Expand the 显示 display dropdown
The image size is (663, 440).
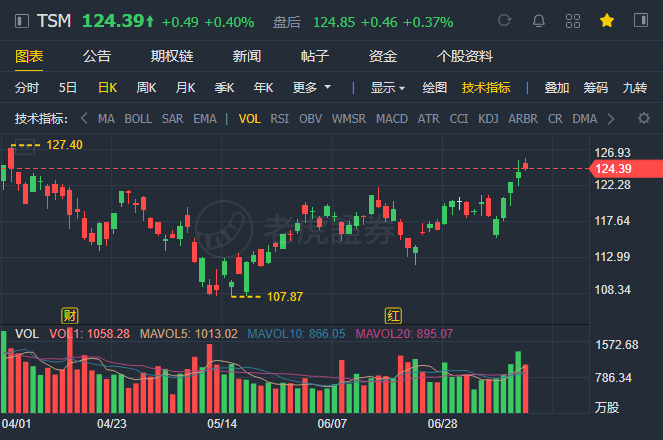[388, 88]
